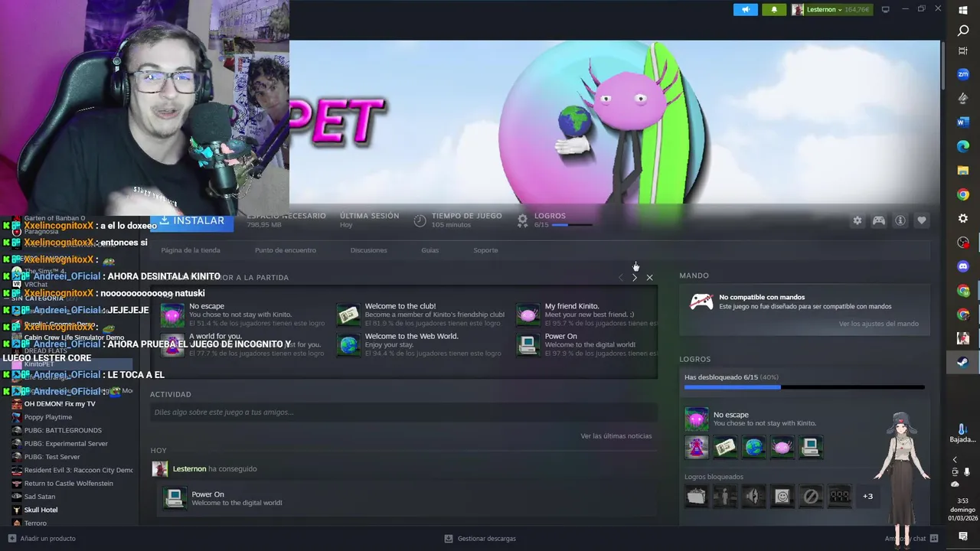Select unlocked pink axolotl achievement icon
This screenshot has width=980, height=551.
[x=782, y=447]
